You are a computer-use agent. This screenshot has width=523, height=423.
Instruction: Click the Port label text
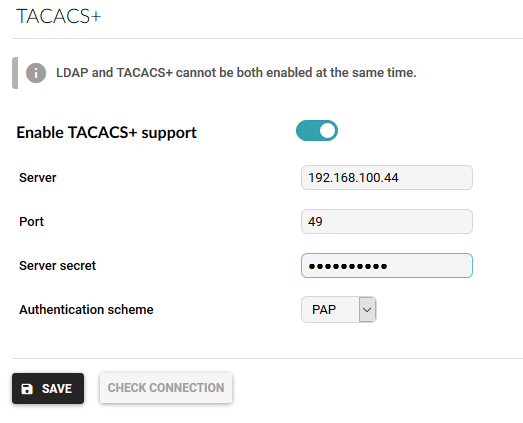pyautogui.click(x=31, y=222)
